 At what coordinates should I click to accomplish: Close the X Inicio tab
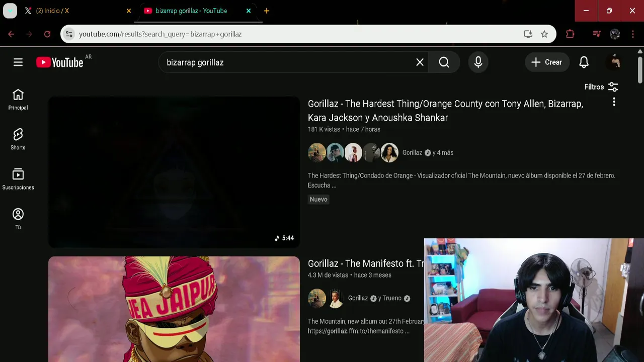coord(129,11)
